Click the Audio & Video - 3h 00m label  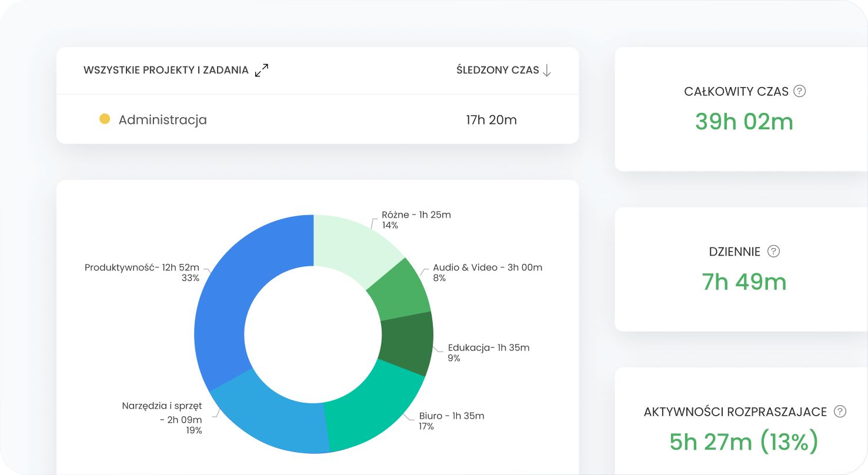pos(488,267)
